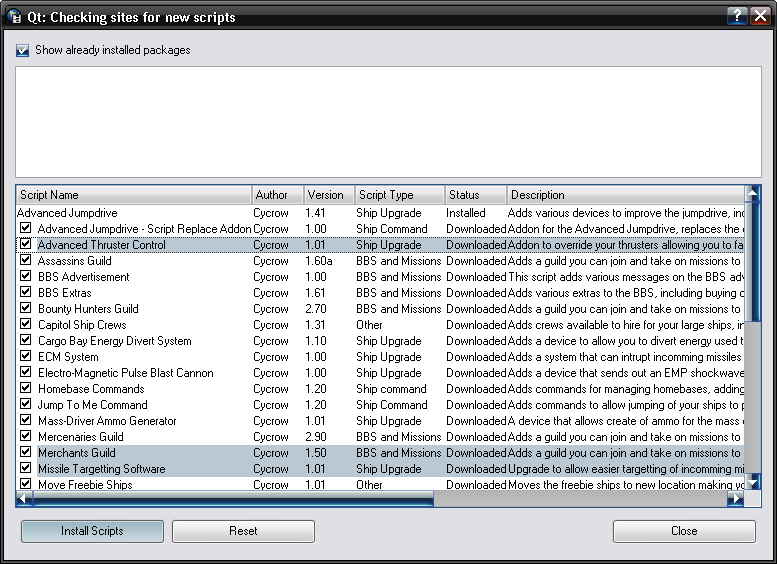The width and height of the screenshot is (777, 564).
Task: Click Ship command type of Homebase Commands
Action: (x=391, y=389)
